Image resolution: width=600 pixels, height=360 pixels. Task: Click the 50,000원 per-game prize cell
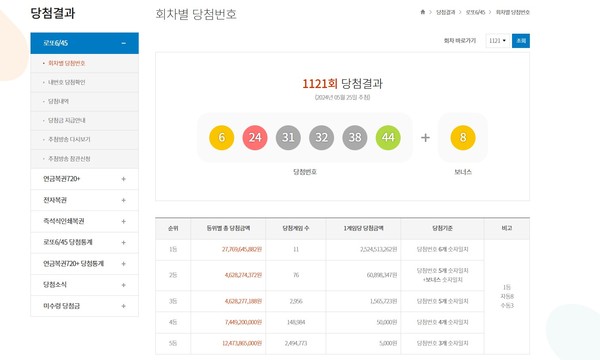(363, 322)
